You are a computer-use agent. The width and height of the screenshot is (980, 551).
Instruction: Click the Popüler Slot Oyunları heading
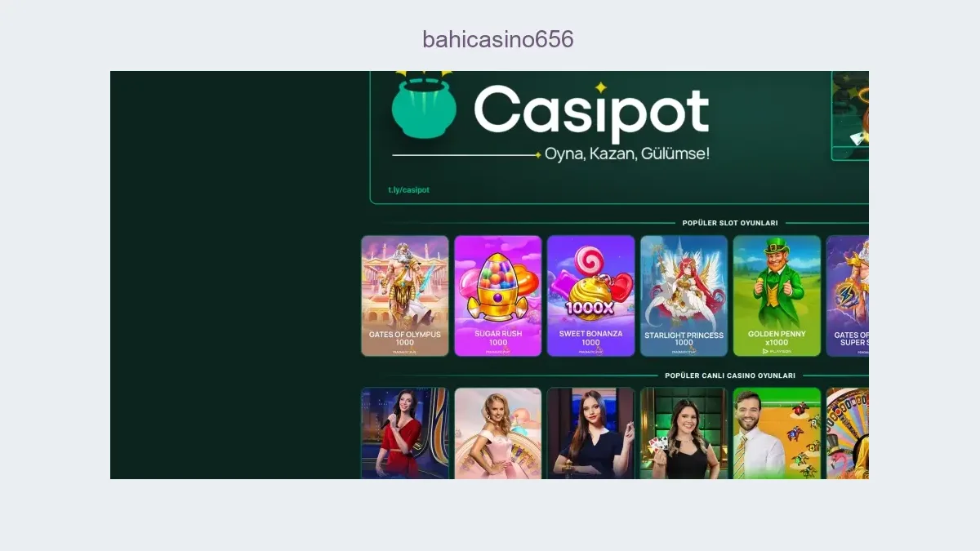click(x=730, y=223)
